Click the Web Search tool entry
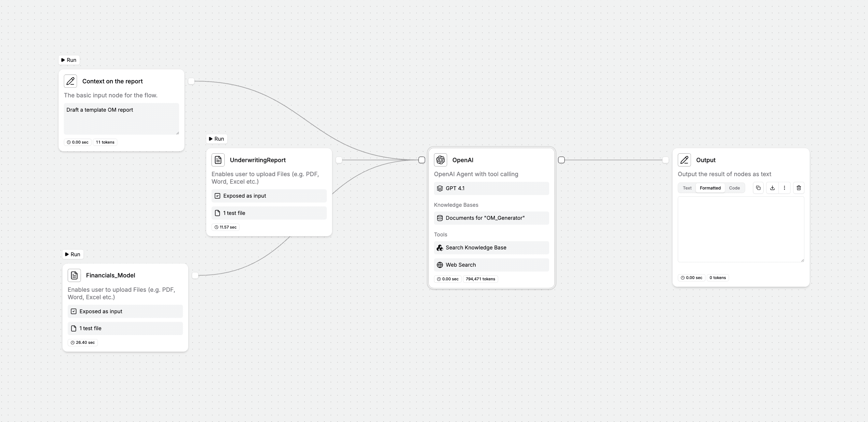Image resolution: width=868 pixels, height=422 pixels. 491,265
